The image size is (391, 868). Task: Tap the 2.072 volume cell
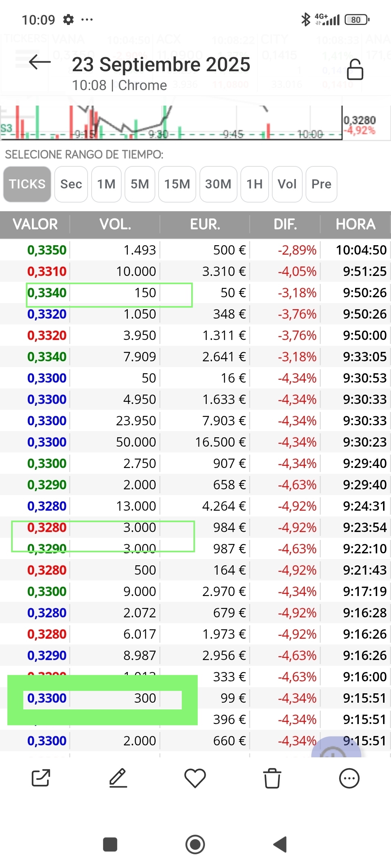click(140, 613)
